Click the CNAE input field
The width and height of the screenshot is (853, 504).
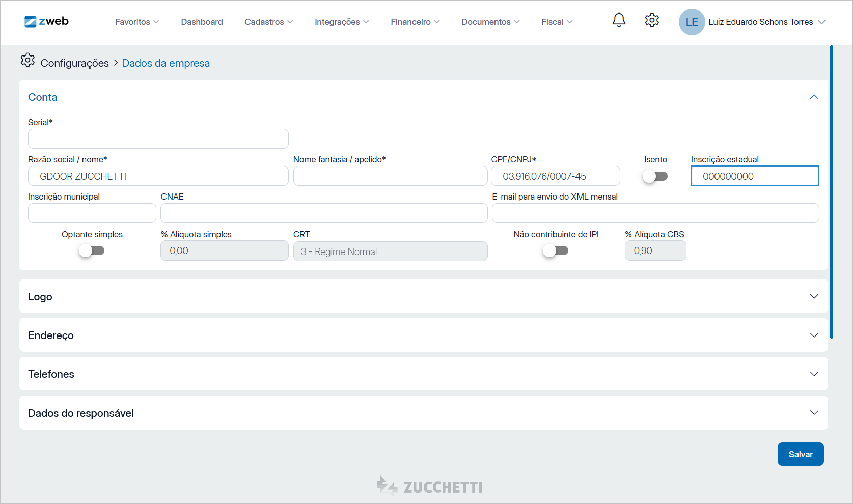(x=324, y=213)
